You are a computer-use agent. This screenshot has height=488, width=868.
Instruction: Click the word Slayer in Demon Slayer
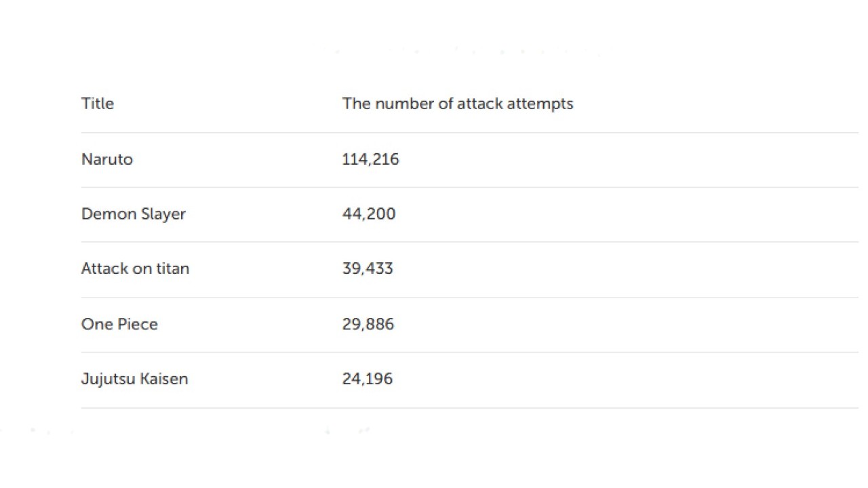coord(163,216)
